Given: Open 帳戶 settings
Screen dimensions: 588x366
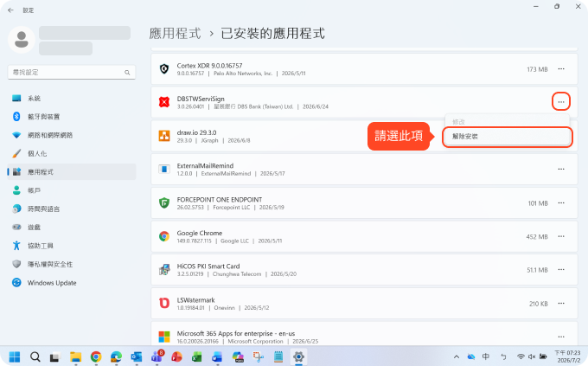Looking at the screenshot, I should 71,190.
